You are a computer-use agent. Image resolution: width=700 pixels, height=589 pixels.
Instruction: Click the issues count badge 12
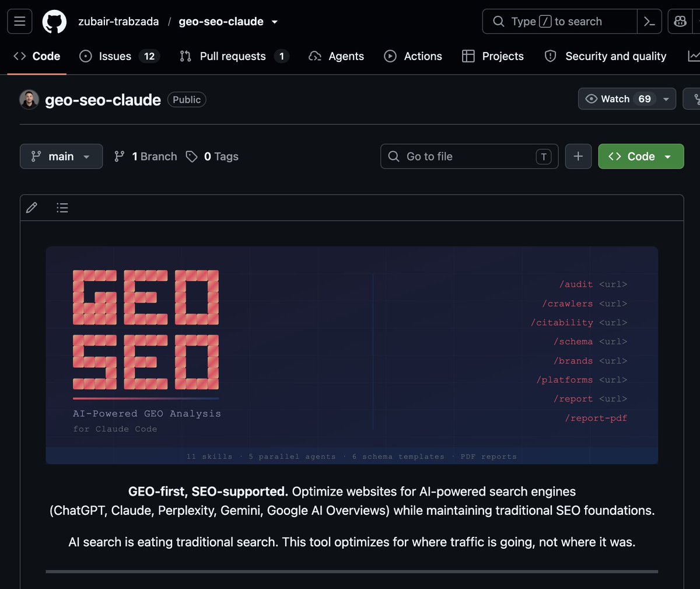point(149,56)
